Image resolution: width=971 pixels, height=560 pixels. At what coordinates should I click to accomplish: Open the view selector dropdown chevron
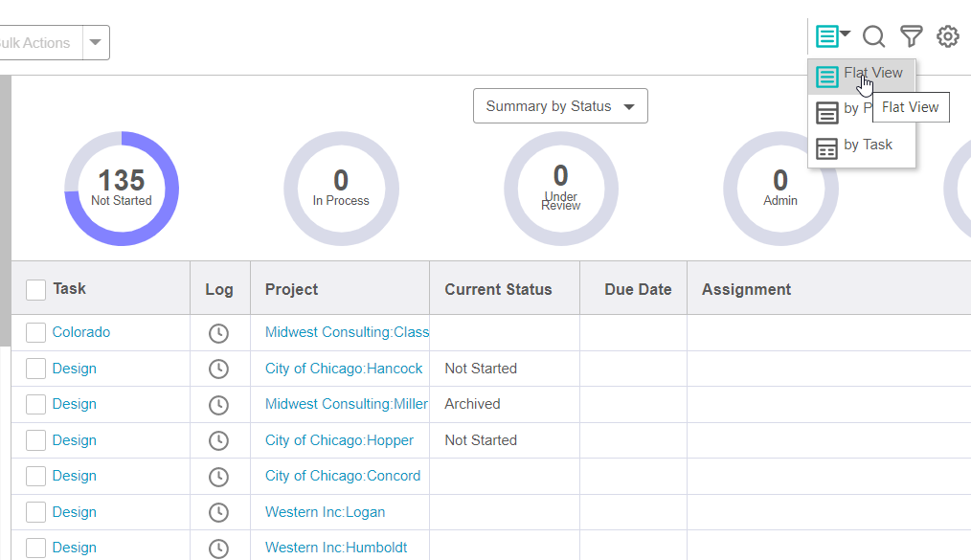click(842, 36)
